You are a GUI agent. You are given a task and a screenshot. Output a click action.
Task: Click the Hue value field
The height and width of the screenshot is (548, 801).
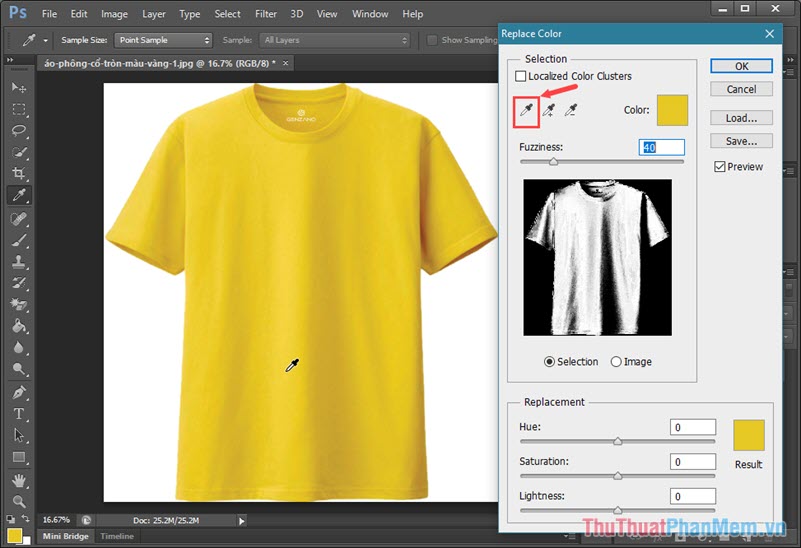click(693, 427)
